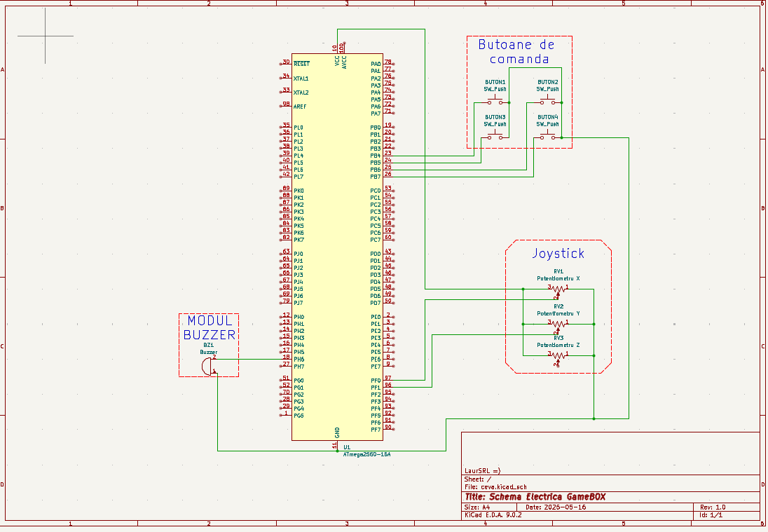Image resolution: width=768 pixels, height=532 pixels.
Task: Select the PB4 pin on the microcontroller
Action: [376, 156]
